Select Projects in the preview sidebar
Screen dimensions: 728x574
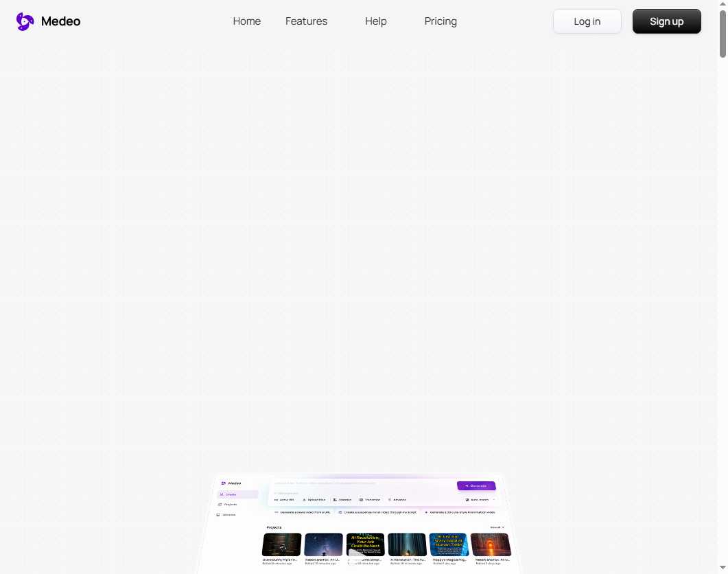[x=231, y=504]
